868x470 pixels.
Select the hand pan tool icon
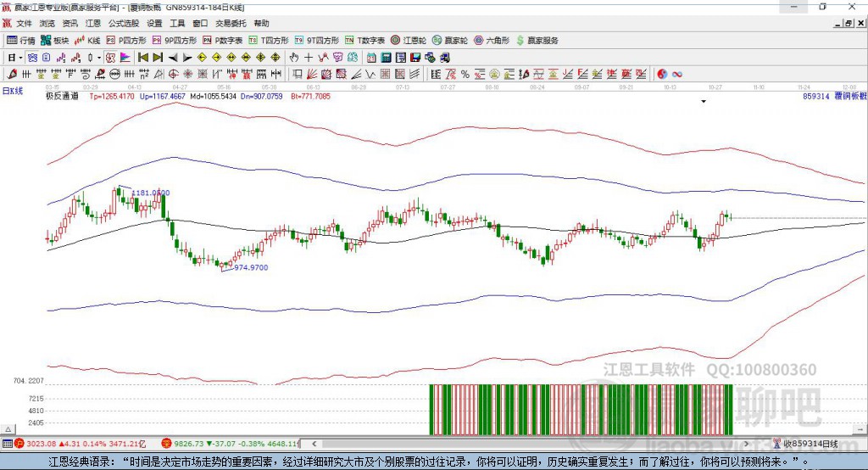pos(294,58)
